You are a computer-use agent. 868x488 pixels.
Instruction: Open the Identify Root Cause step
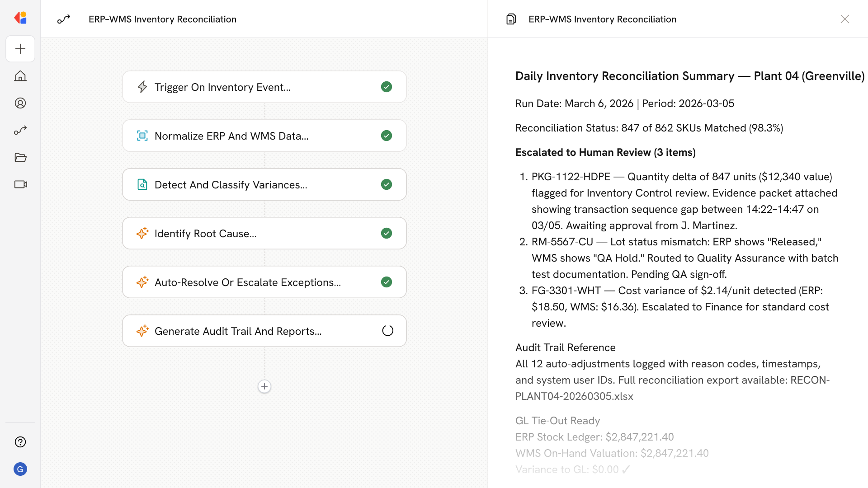264,233
